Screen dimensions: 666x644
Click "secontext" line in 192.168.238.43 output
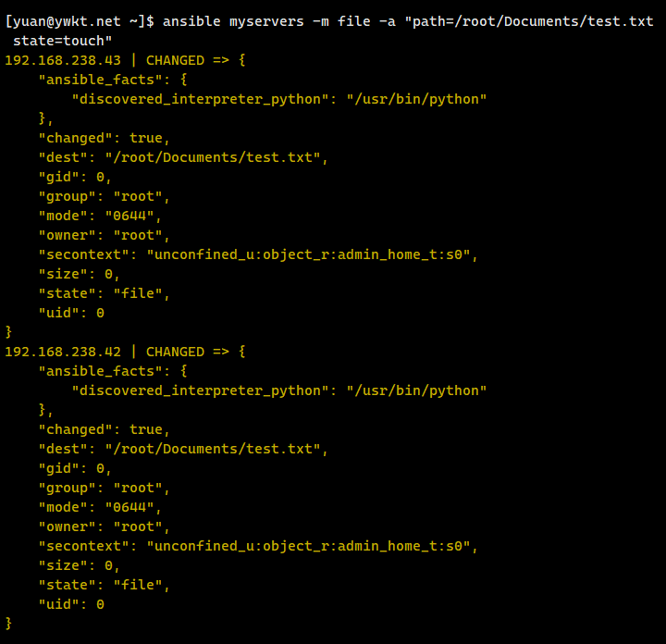click(x=258, y=254)
